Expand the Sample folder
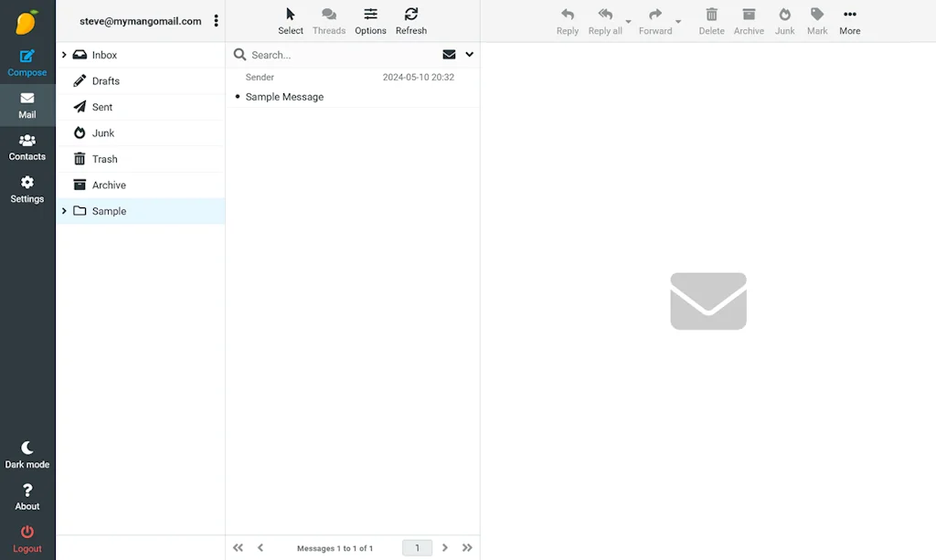This screenshot has height=560, width=936. (63, 210)
